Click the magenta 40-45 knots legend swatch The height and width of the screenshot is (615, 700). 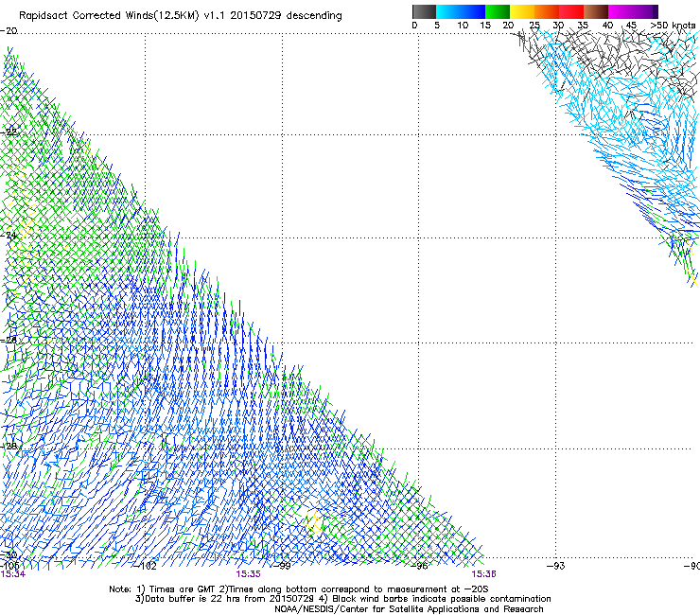(x=621, y=11)
